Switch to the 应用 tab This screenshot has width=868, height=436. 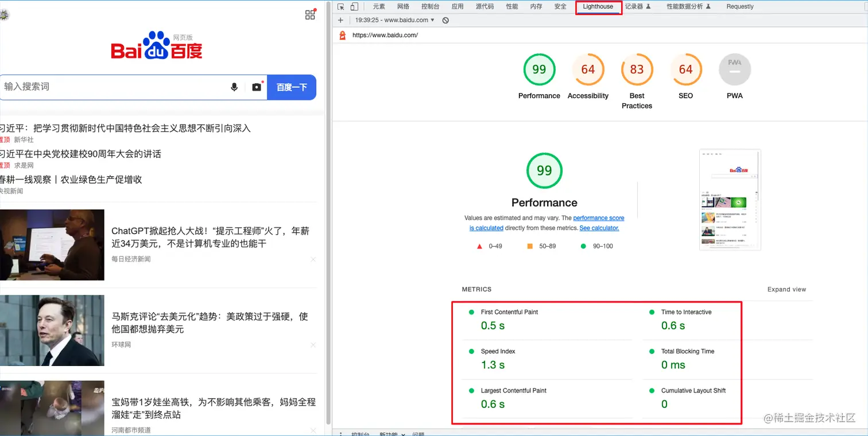pyautogui.click(x=458, y=7)
